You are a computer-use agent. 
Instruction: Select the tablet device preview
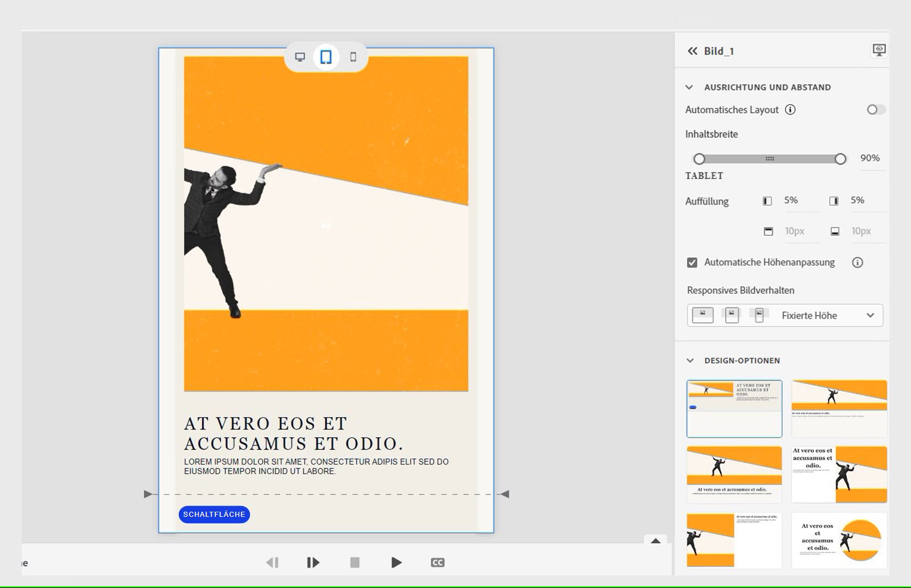coord(326,57)
